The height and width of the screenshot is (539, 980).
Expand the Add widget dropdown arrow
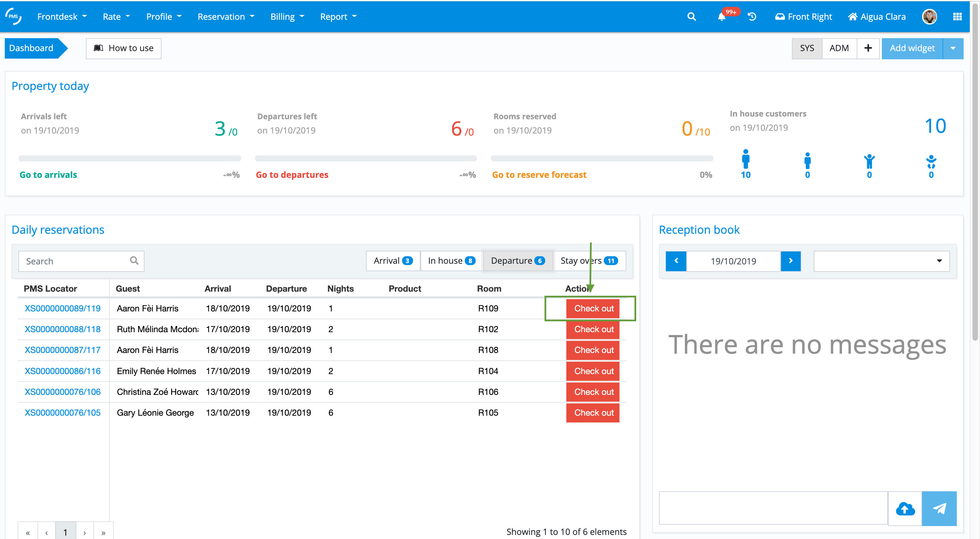coord(953,48)
